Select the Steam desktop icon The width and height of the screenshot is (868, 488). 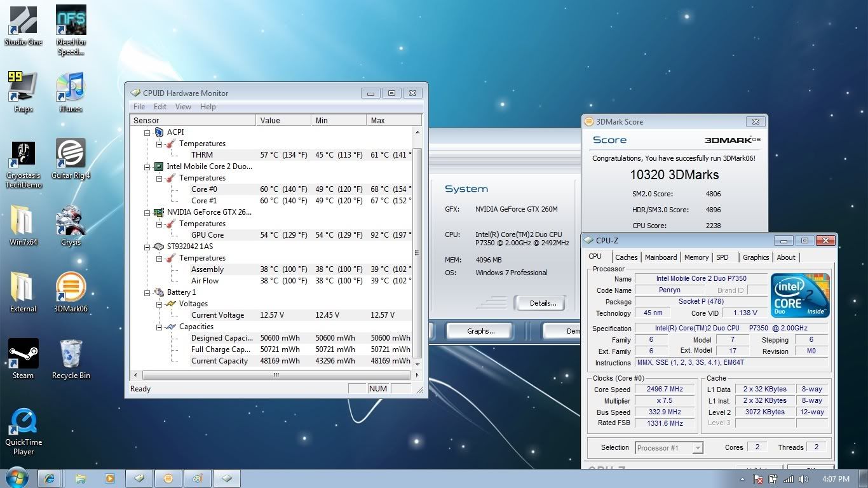pos(23,359)
